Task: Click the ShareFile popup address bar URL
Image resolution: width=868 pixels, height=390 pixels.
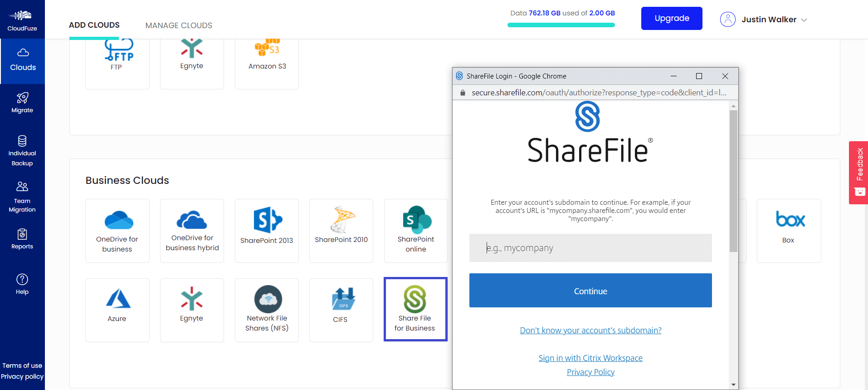Action: pos(599,93)
